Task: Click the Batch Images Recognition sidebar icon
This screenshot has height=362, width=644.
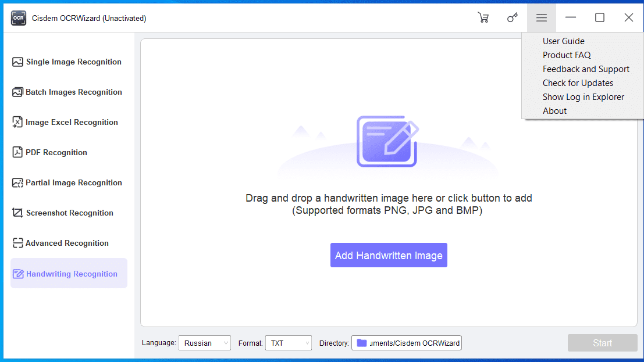Action: tap(17, 92)
